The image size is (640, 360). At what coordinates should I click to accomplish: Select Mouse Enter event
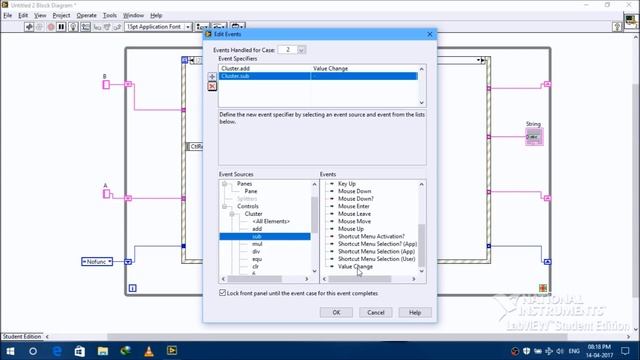pos(353,207)
